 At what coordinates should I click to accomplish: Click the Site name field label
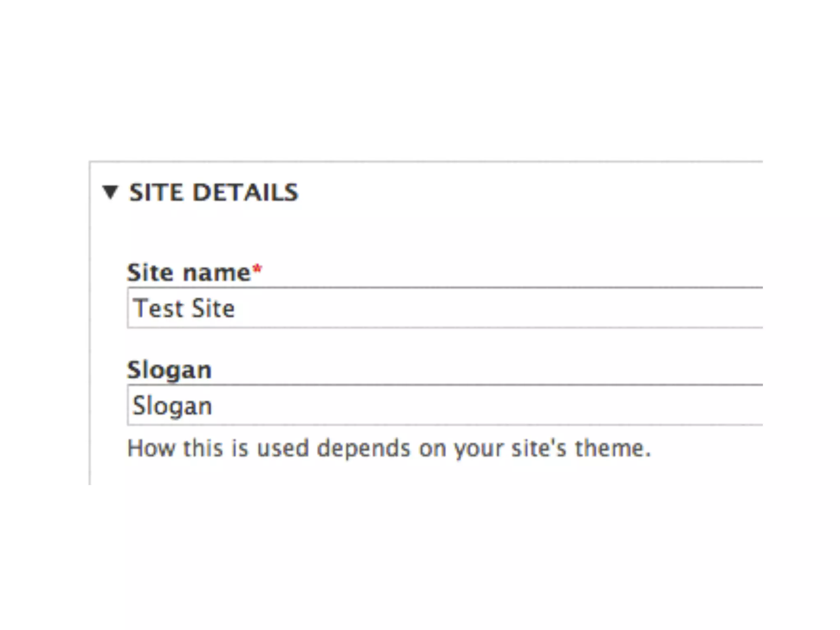point(189,272)
